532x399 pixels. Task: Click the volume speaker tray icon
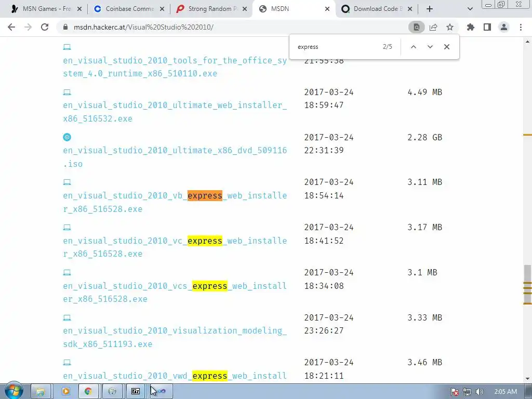pyautogui.click(x=480, y=392)
